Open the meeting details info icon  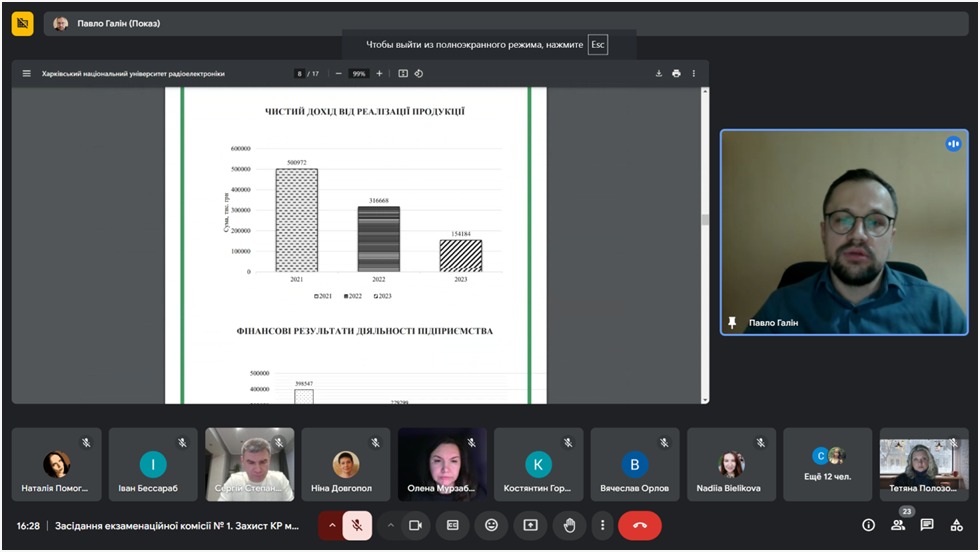coord(868,525)
